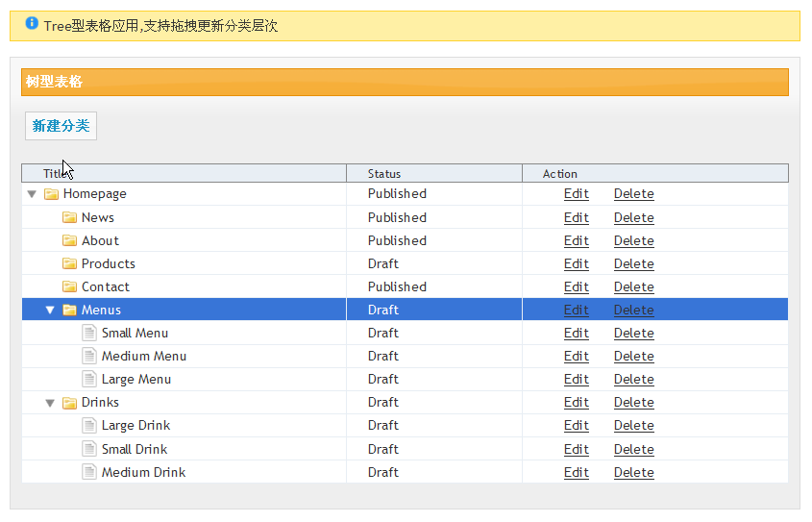The image size is (812, 522).
Task: Click the blue info icon in the yellow banner
Action: (x=32, y=23)
